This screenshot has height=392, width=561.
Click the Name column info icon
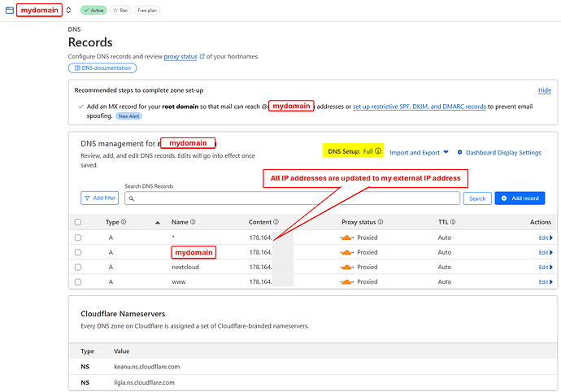[x=194, y=222]
